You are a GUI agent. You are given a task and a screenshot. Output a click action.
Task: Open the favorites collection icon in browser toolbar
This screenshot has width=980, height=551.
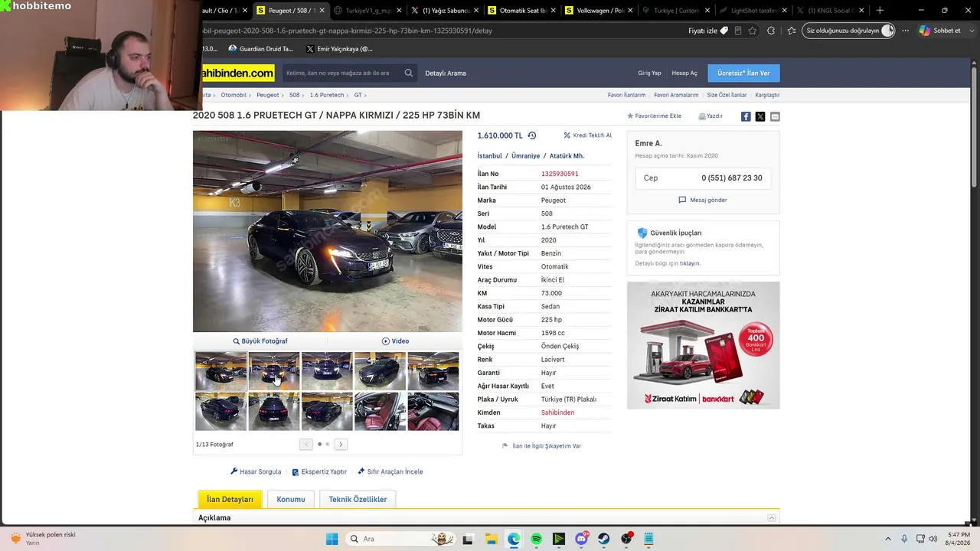tap(792, 31)
